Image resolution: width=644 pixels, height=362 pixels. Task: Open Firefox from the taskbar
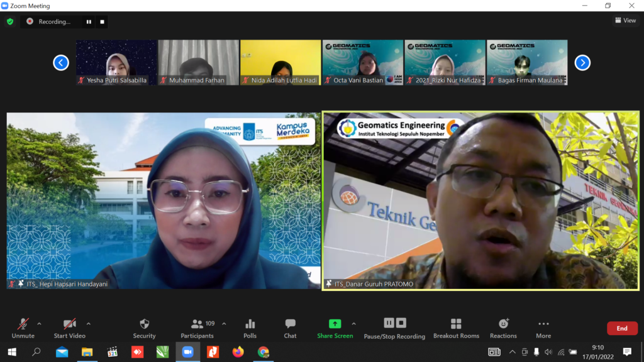238,352
